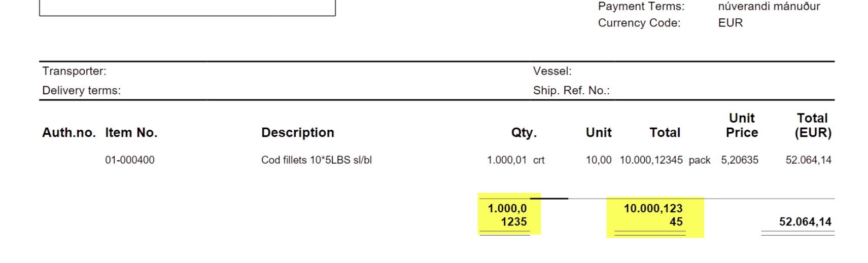Viewport: 868px width, 263px height.
Task: Click the unit price 5,20635
Action: pyautogui.click(x=739, y=160)
